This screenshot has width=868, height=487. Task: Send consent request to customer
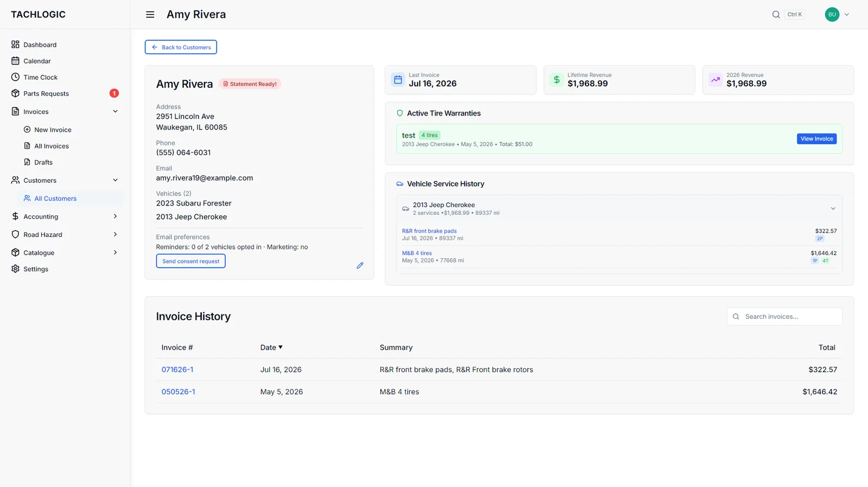pos(191,261)
